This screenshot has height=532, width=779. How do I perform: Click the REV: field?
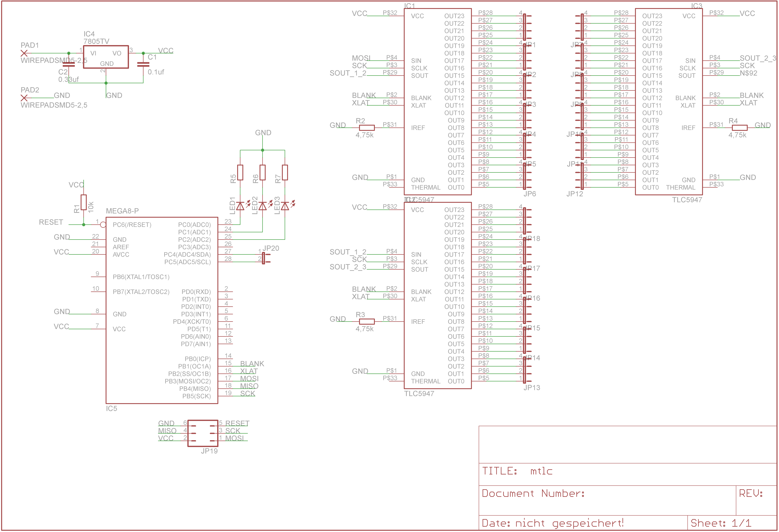(757, 500)
